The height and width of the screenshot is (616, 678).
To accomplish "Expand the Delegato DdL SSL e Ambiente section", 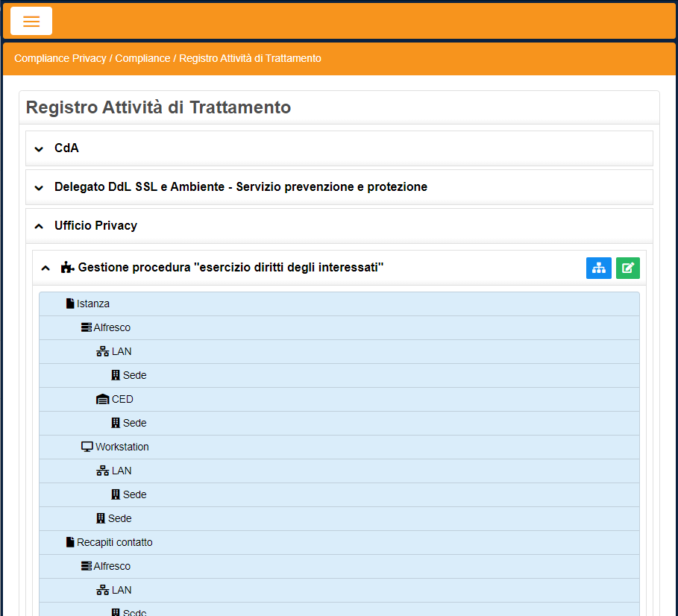I will pyautogui.click(x=38, y=187).
